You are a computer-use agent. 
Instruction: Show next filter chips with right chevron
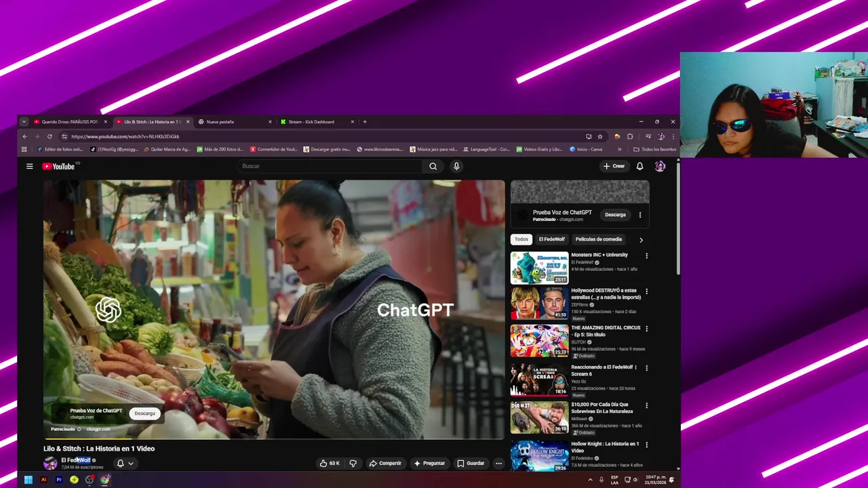tap(641, 239)
